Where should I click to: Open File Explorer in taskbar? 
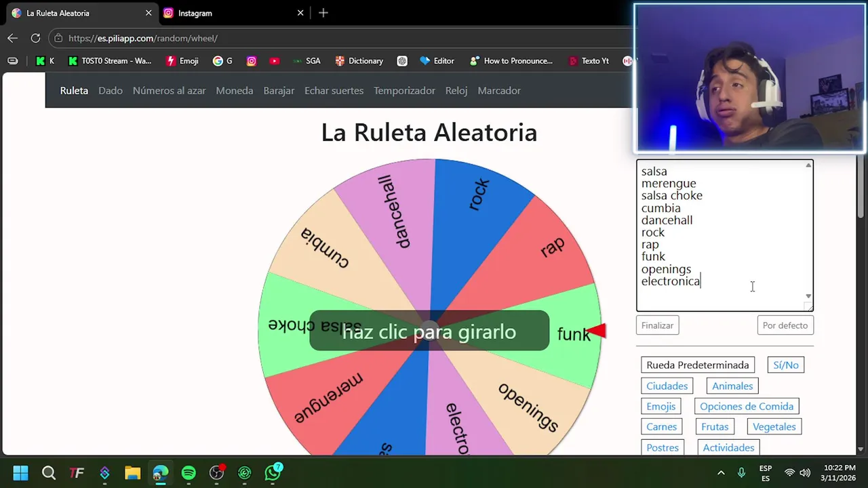[132, 472]
